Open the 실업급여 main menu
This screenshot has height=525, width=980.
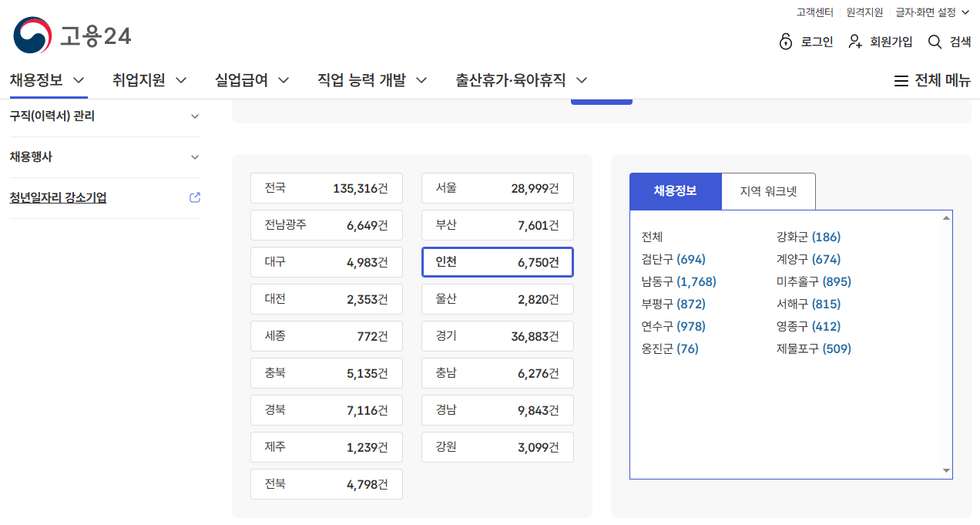tap(241, 80)
